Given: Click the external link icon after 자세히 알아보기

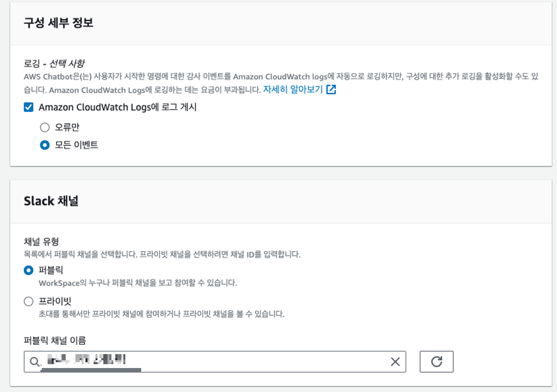Looking at the screenshot, I should click(x=331, y=90).
